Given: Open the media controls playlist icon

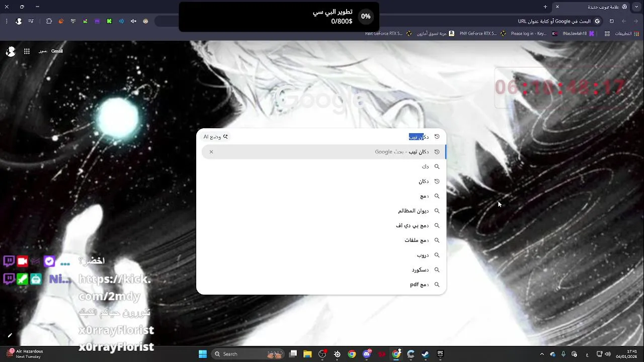Looking at the screenshot, I should pos(31,21).
